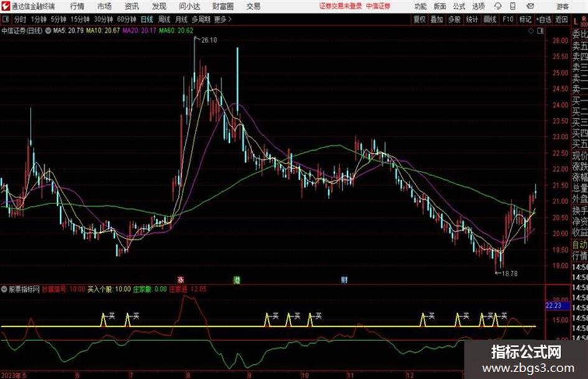The width and height of the screenshot is (588, 379).
Task: Open the 行情 menu
Action: (x=77, y=6)
